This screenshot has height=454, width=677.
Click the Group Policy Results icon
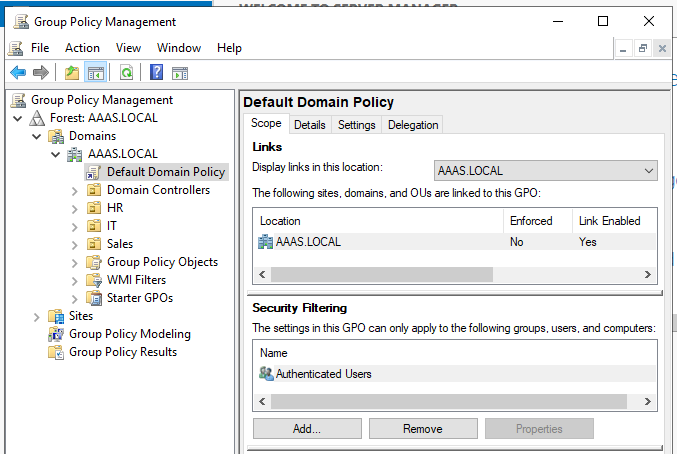pos(56,352)
